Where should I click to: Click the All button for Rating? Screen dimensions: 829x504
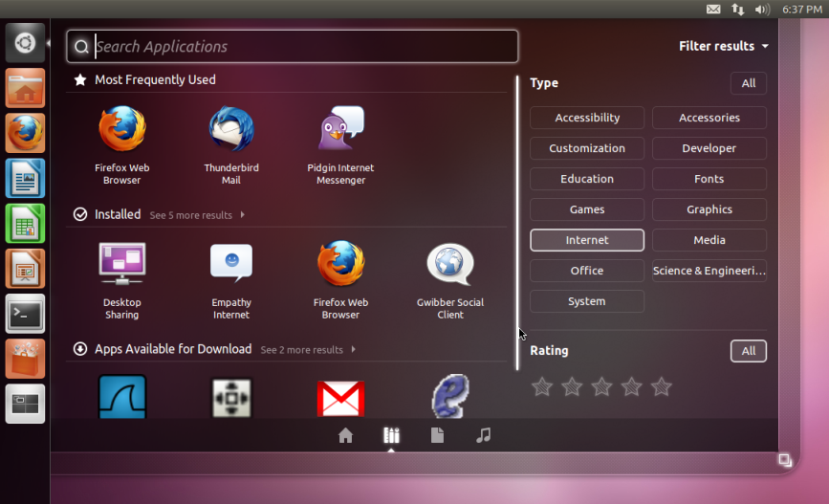[748, 351]
